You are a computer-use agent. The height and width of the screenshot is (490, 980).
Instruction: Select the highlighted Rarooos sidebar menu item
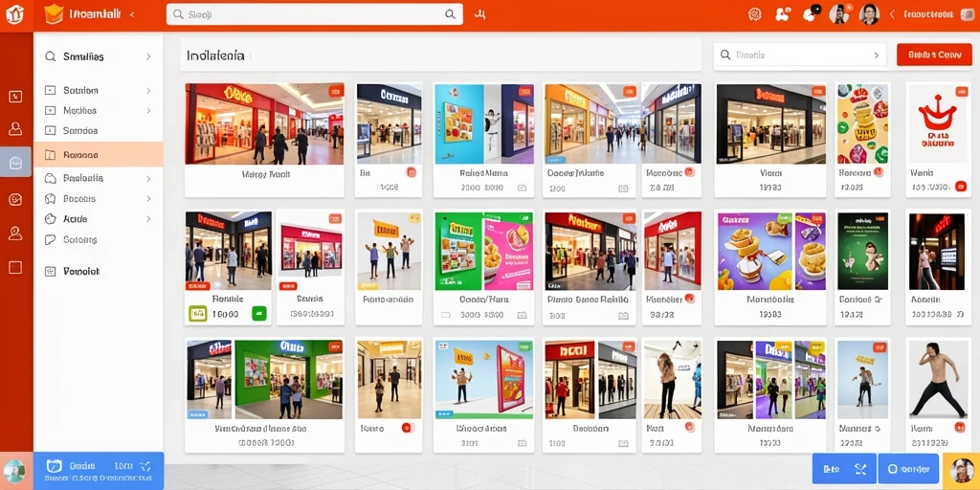[99, 154]
